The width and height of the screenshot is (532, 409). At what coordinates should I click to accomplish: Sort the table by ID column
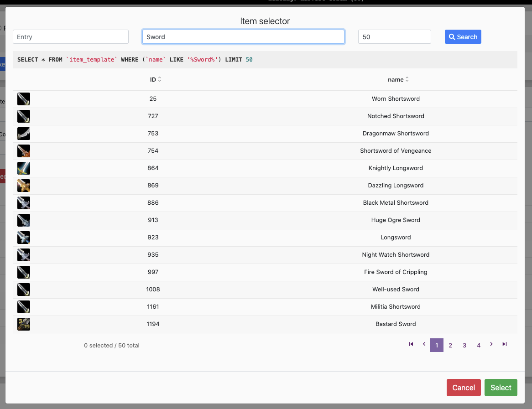(155, 80)
